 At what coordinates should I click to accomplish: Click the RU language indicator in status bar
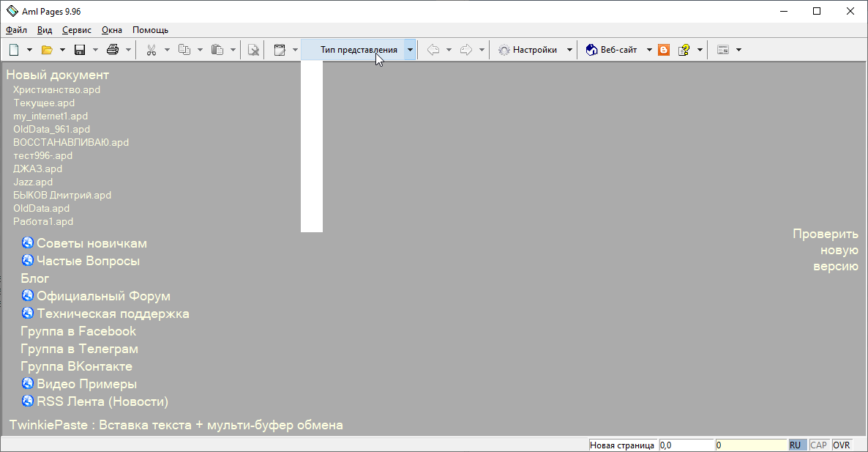tap(796, 445)
